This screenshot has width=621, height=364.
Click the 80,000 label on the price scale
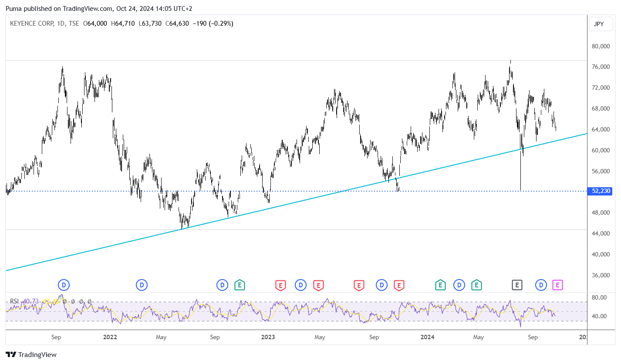pos(602,46)
